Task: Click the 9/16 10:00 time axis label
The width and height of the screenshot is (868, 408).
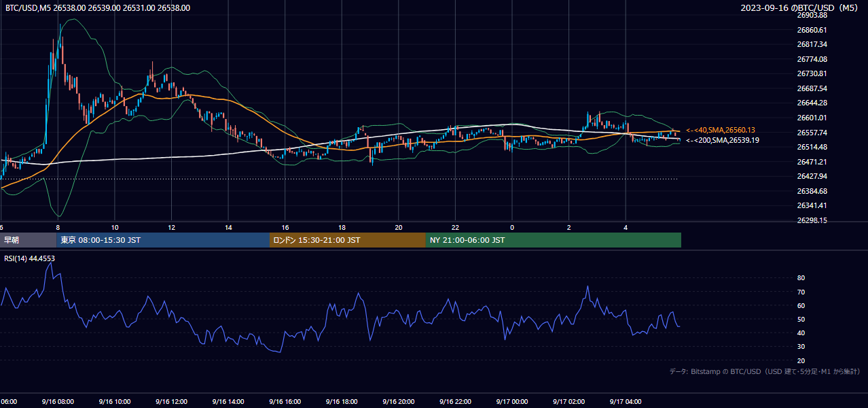Action: (x=115, y=401)
